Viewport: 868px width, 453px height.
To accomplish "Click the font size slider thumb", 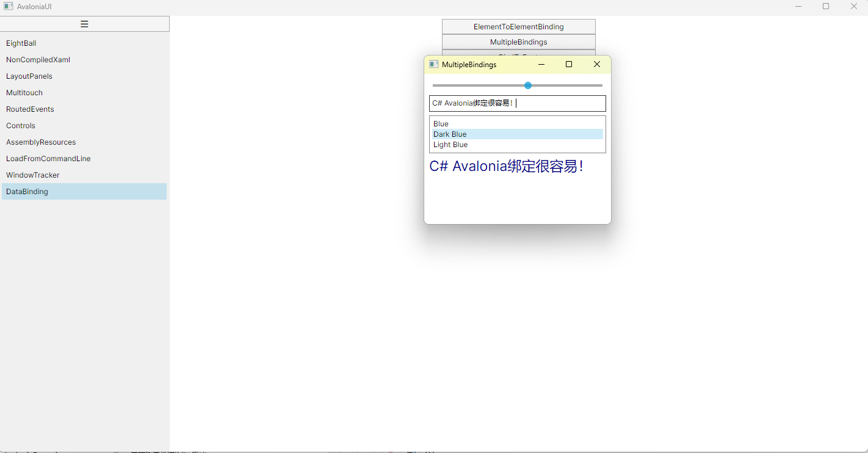I will point(528,85).
